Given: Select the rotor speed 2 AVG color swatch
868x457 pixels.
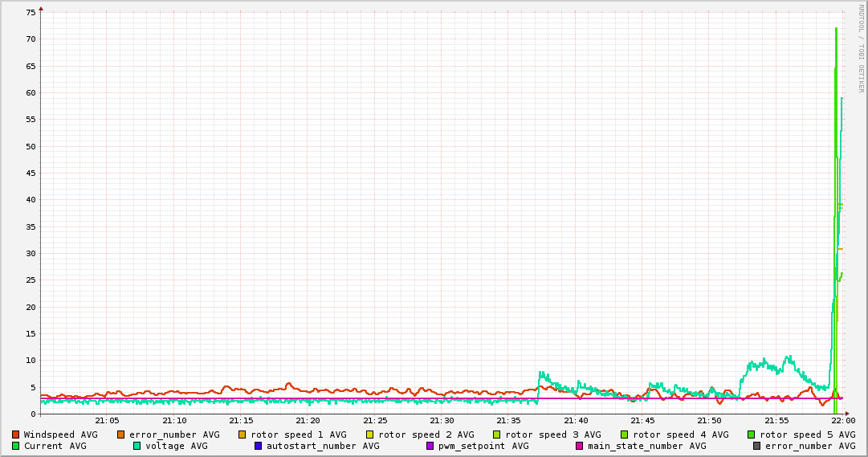Looking at the screenshot, I should [x=370, y=435].
